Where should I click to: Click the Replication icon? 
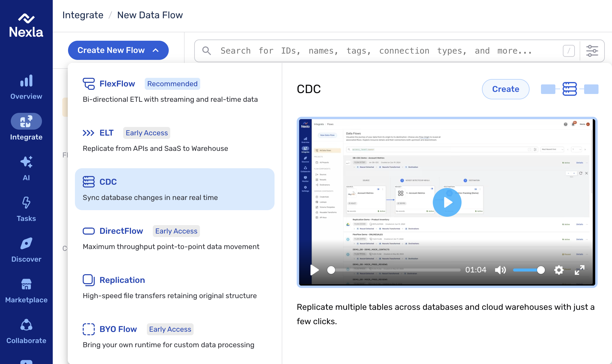[89, 280]
